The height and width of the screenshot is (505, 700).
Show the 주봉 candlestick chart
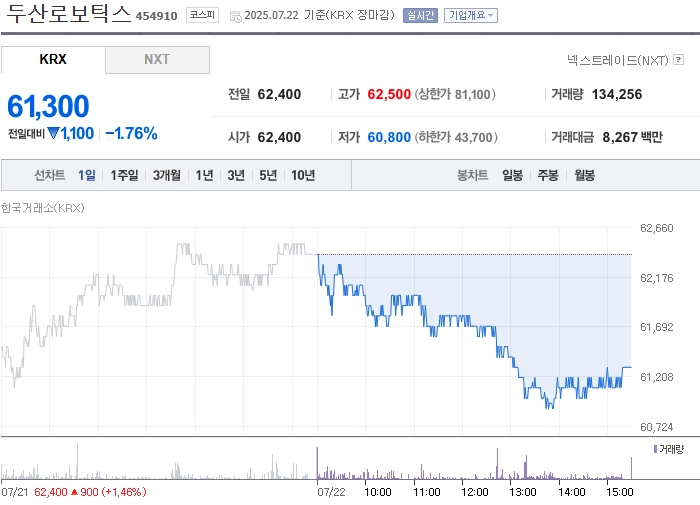(x=548, y=175)
